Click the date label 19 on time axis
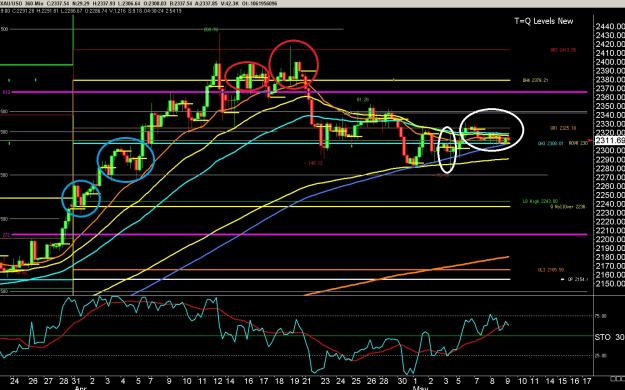 294,381
